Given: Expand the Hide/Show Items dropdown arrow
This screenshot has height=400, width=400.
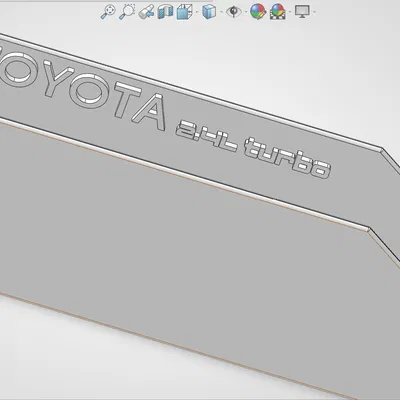Looking at the screenshot, I should tap(246, 13).
